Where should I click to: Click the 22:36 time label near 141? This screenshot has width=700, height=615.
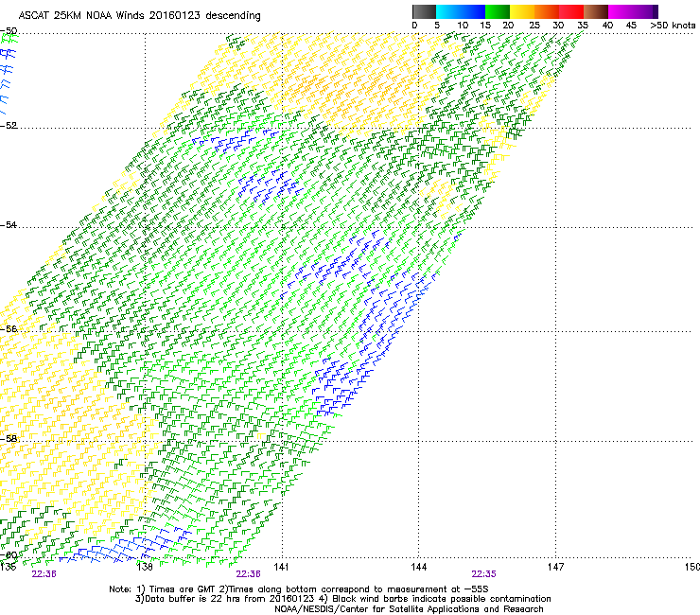click(248, 574)
